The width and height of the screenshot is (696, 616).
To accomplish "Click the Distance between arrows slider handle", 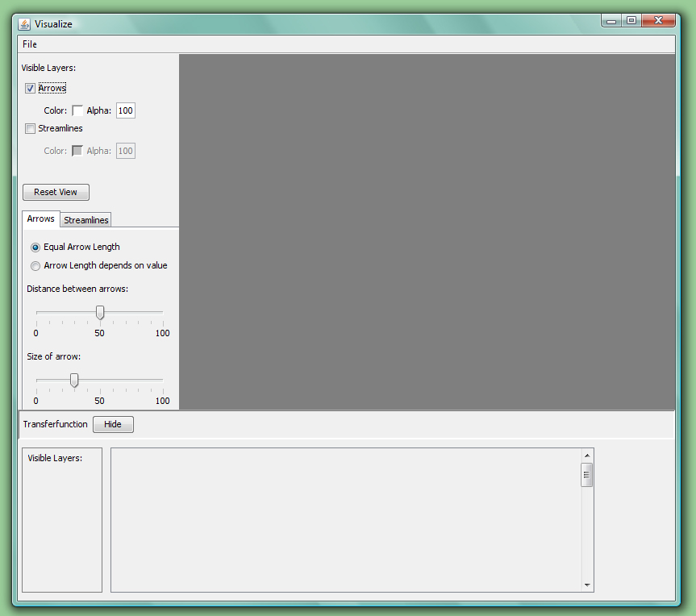I will pos(100,312).
